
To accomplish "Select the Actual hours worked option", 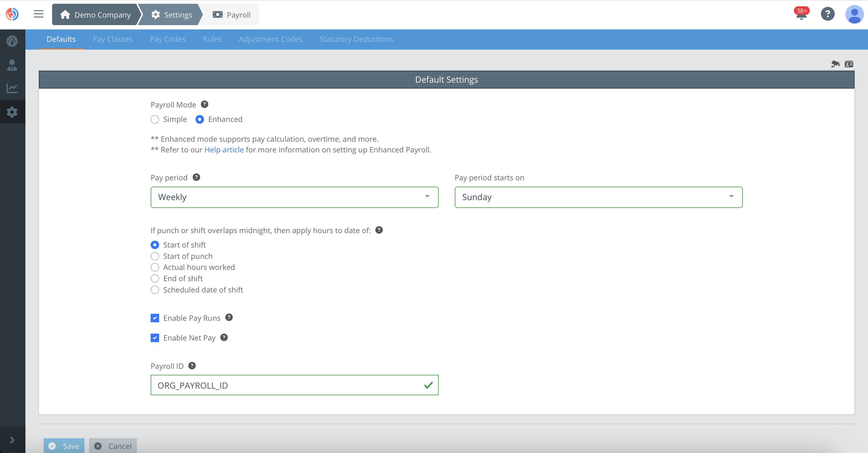I will [x=155, y=267].
